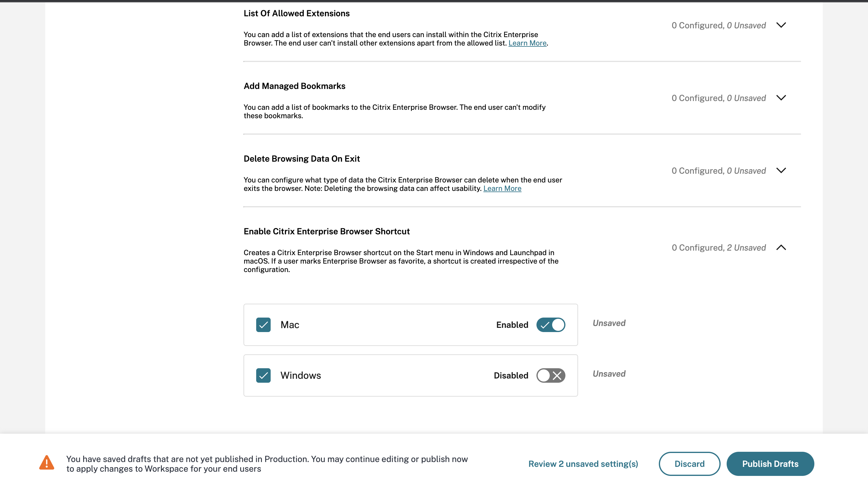Expand the List Of Allowed Extensions section
The width and height of the screenshot is (868, 494).
pos(781,25)
